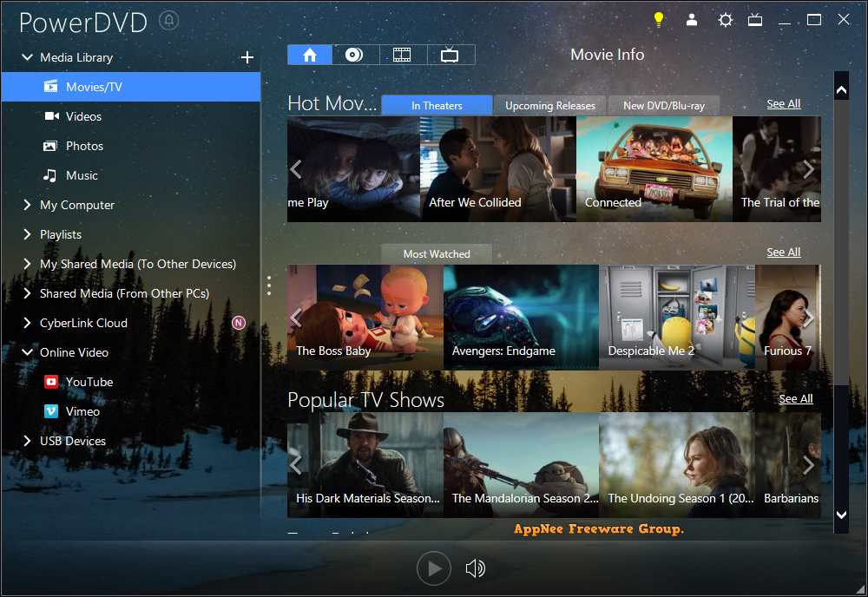The width and height of the screenshot is (868, 597).
Task: Go to previous Hot Movies with left arrow
Action: (296, 169)
